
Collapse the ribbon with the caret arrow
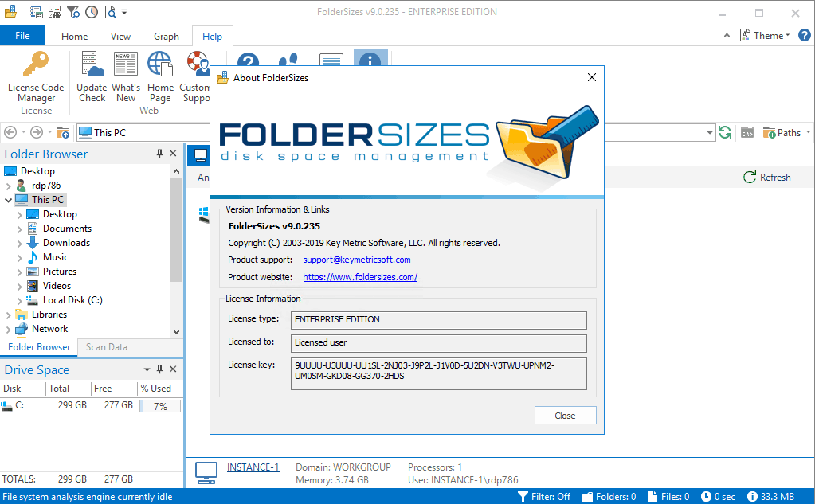(727, 35)
